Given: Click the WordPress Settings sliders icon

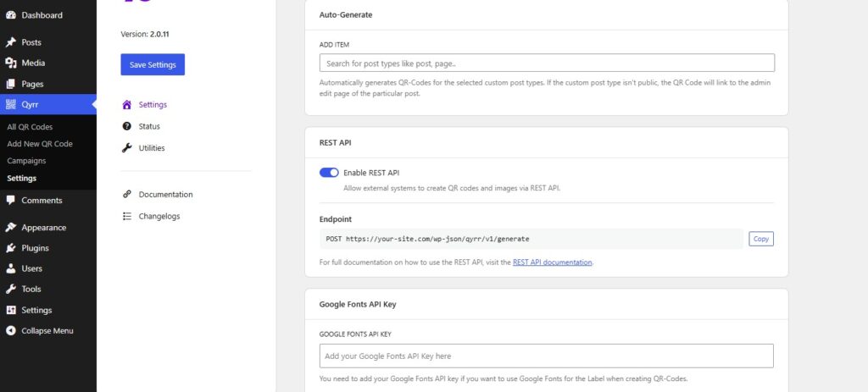Looking at the screenshot, I should pos(10,310).
